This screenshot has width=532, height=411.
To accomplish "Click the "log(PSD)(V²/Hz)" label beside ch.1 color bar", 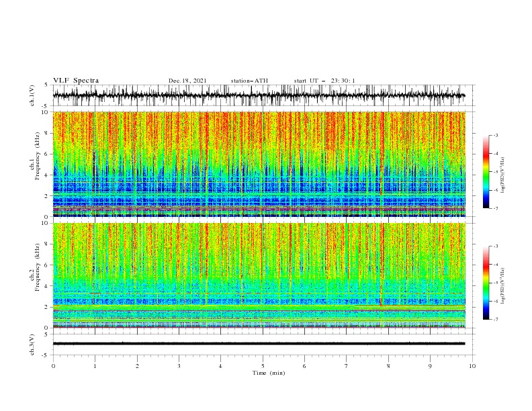I will [503, 175].
